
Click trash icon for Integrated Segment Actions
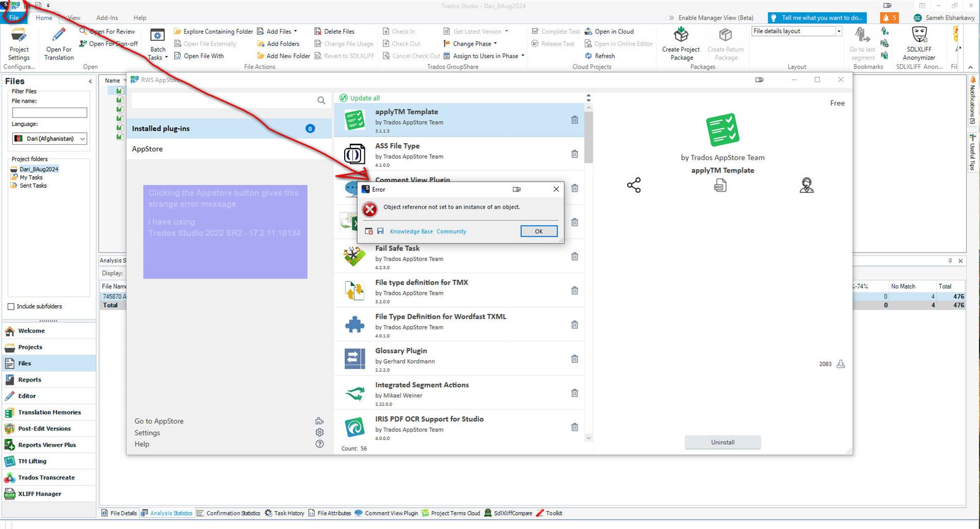coord(574,393)
